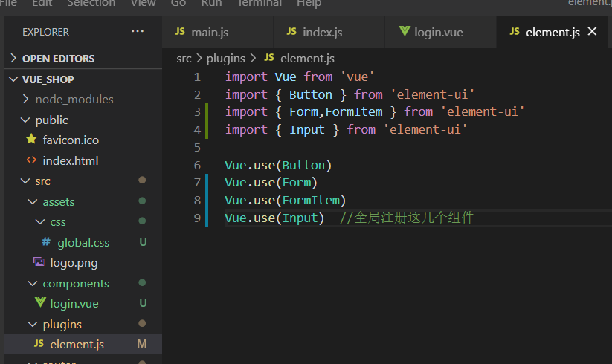Click the Vue icon on login.vue tab
Image resolution: width=612 pixels, height=364 pixels.
[x=405, y=31]
